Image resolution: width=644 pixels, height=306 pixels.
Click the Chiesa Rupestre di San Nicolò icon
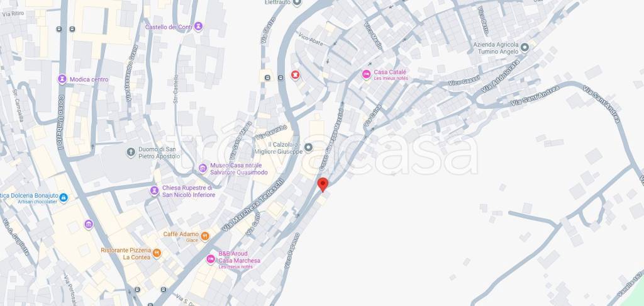[155, 191]
